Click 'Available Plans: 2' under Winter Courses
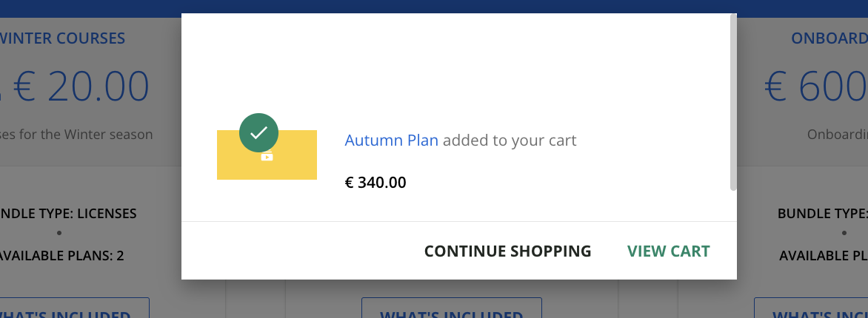Viewport: 868px width, 318px height. [61, 256]
